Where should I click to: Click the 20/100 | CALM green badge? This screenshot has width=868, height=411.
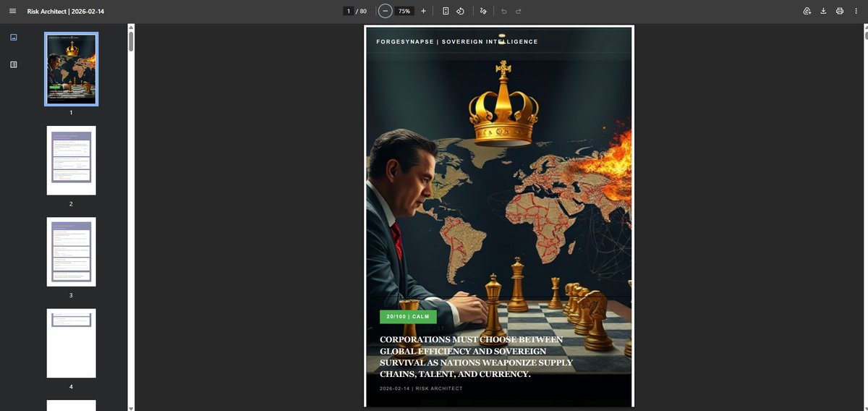tap(408, 316)
